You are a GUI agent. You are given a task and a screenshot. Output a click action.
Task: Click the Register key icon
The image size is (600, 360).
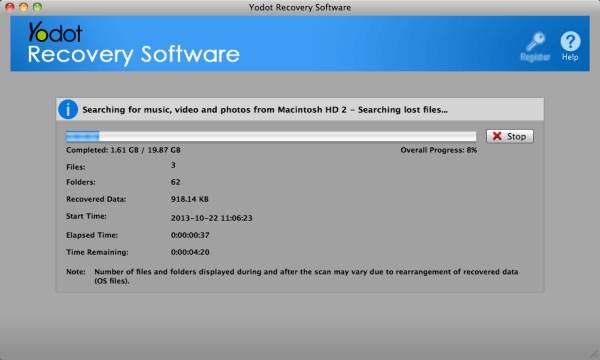[x=535, y=41]
